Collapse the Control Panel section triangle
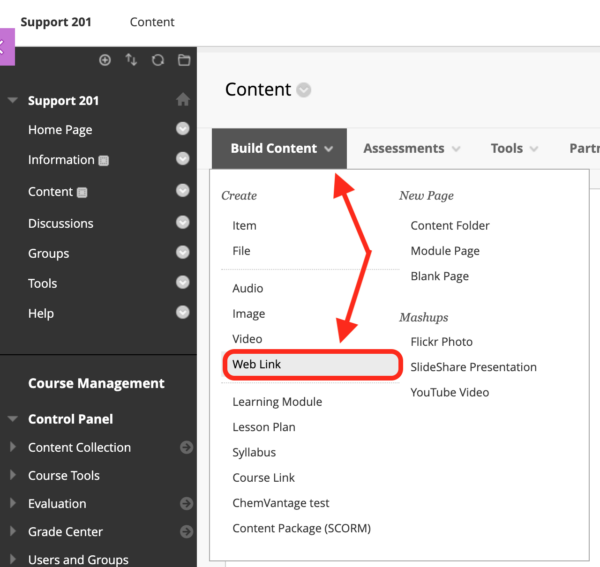 coord(13,419)
